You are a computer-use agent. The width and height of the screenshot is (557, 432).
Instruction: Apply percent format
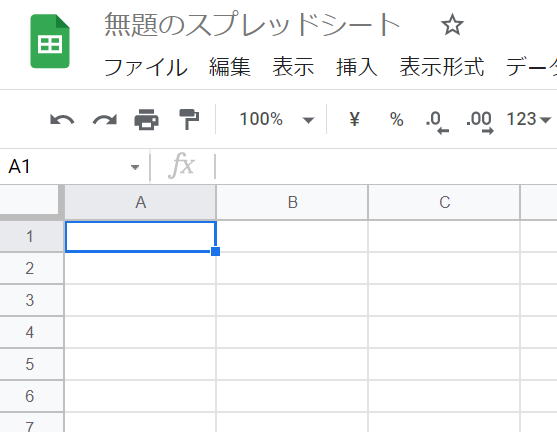pos(396,119)
